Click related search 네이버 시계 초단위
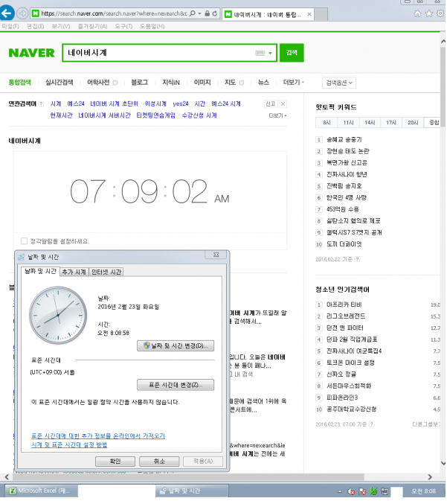447x504 pixels. tap(114, 103)
